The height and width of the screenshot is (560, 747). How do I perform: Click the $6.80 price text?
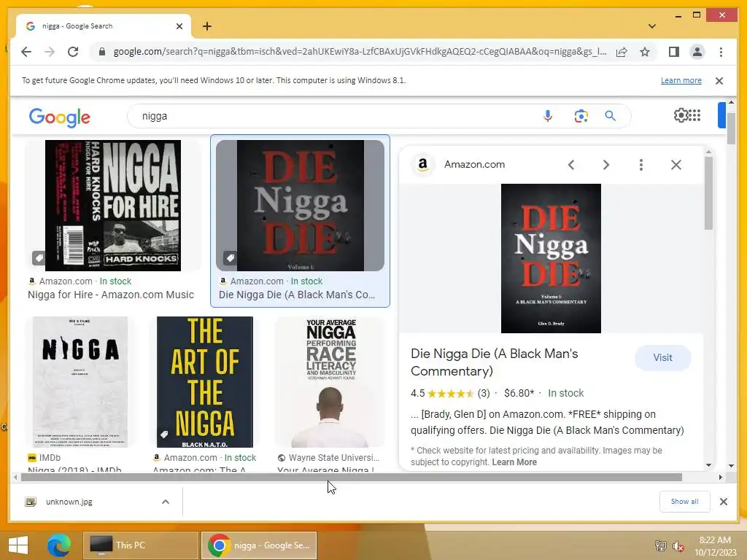tap(519, 393)
